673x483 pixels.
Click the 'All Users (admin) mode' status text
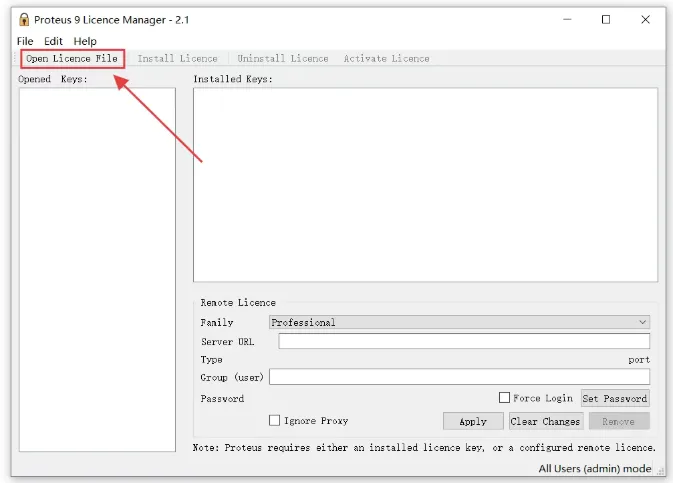[595, 468]
